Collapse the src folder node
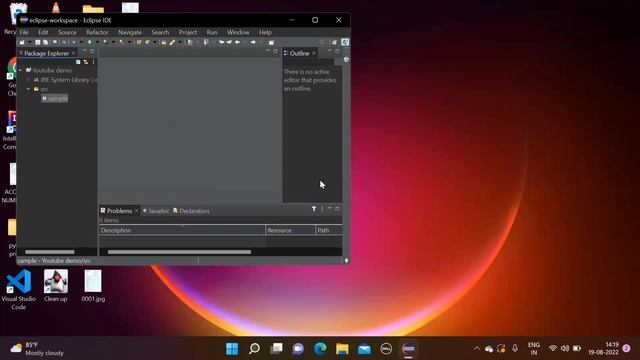The image size is (640, 360). (29, 89)
